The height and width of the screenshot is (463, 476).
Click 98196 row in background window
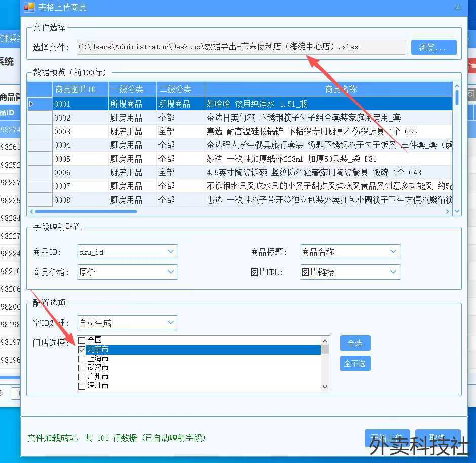(10, 360)
